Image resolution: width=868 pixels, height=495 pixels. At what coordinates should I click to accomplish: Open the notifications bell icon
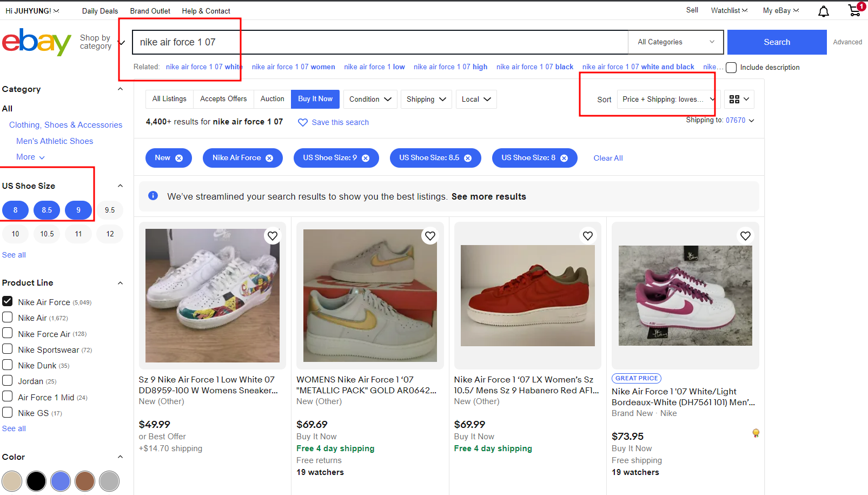tap(823, 11)
